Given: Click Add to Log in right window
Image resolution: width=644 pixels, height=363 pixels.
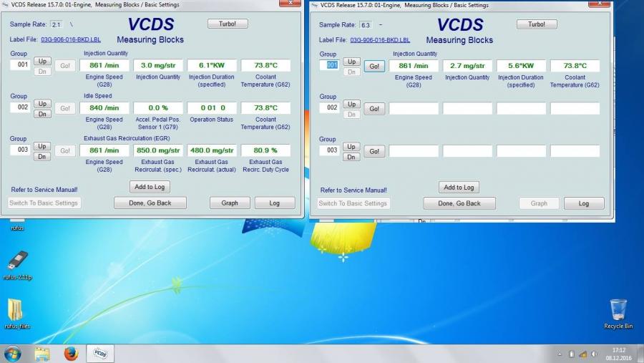Looking at the screenshot, I should 459,188.
